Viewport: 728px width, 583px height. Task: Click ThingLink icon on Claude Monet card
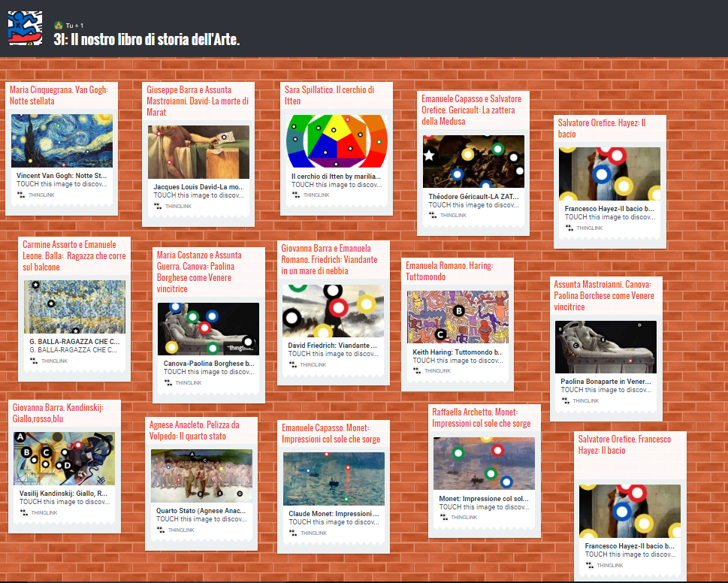[x=293, y=533]
